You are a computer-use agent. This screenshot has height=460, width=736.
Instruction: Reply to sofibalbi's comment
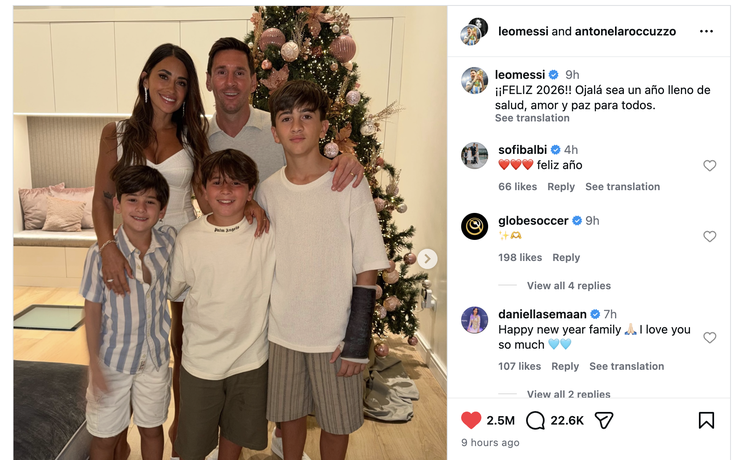click(x=561, y=187)
